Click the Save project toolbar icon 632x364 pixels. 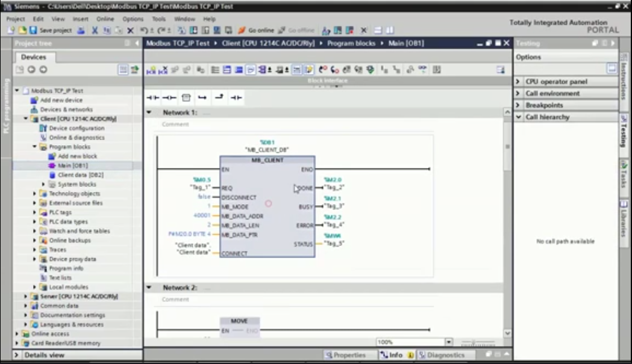[x=32, y=30]
